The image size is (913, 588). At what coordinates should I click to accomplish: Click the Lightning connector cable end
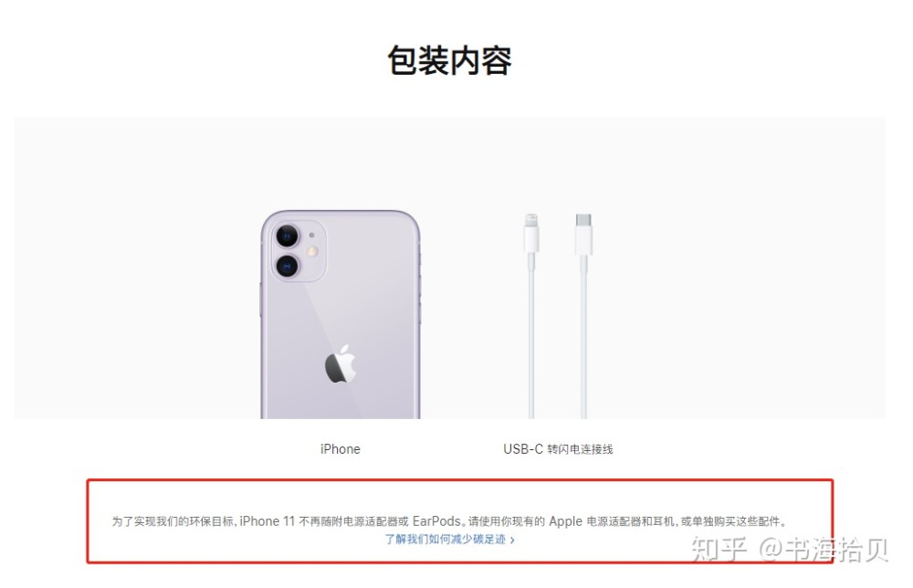click(x=531, y=234)
